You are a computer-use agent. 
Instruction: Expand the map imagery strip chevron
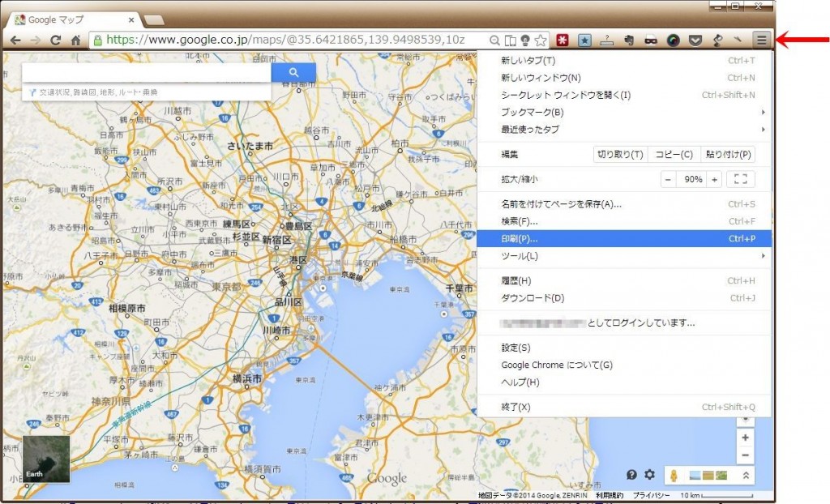point(746,476)
